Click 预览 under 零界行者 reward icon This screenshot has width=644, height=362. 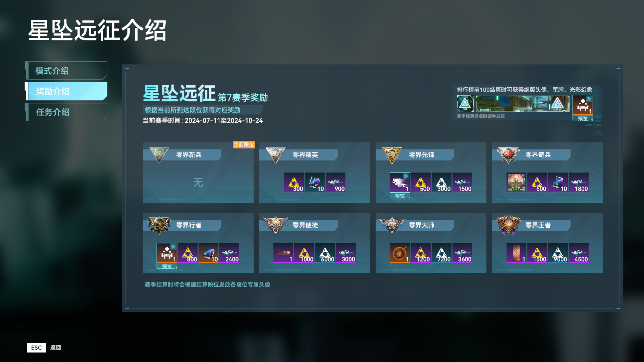(x=167, y=266)
